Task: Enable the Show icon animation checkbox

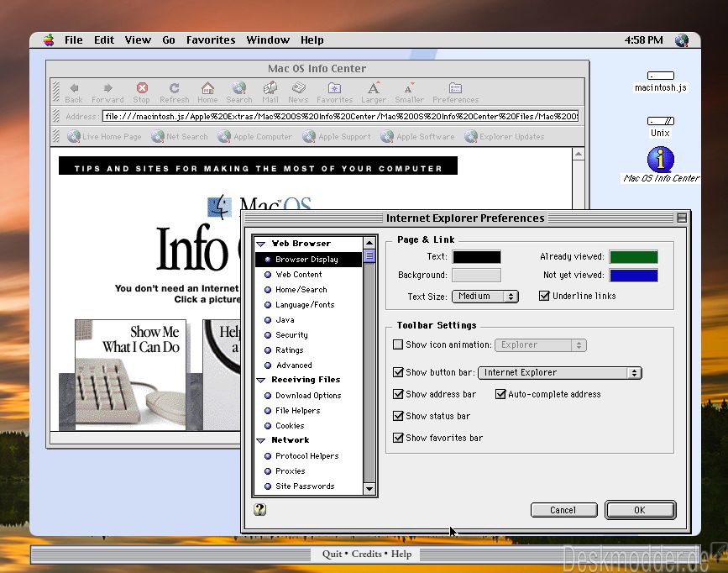Action: point(398,344)
